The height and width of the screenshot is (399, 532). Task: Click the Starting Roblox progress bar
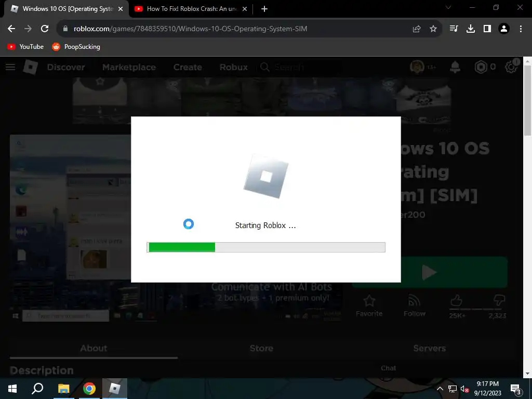(x=266, y=247)
